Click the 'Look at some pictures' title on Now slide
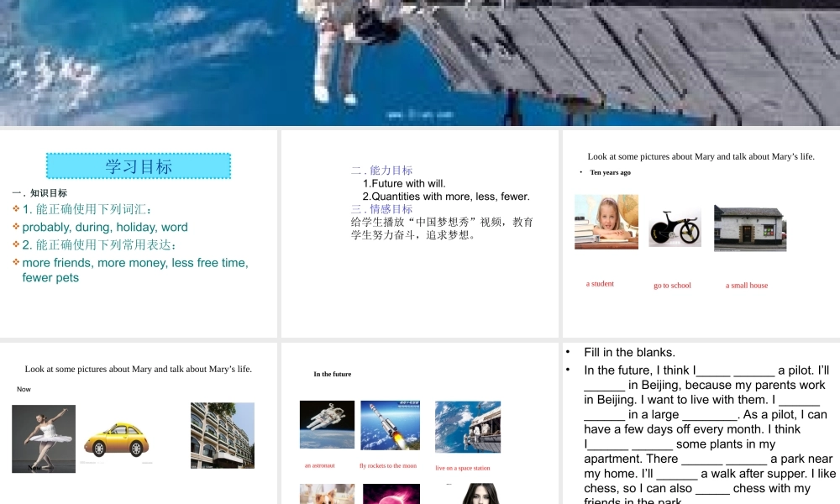This screenshot has height=504, width=840. click(139, 369)
